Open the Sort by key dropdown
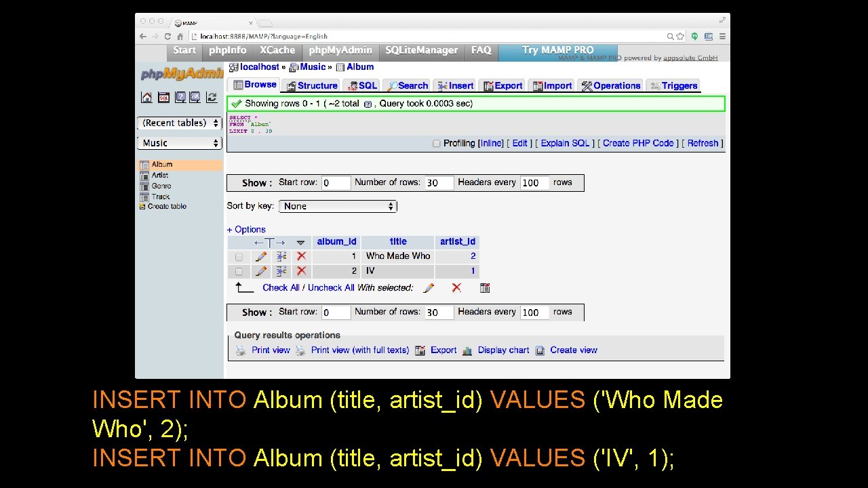Image resolution: width=868 pixels, height=488 pixels. pos(337,206)
